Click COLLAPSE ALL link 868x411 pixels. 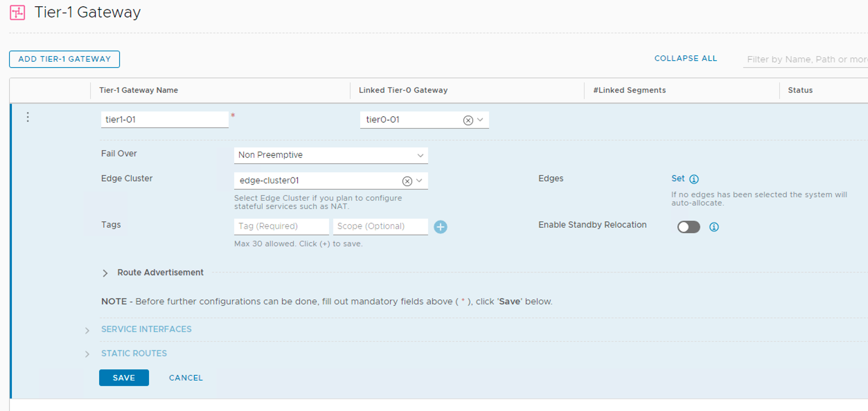click(685, 58)
